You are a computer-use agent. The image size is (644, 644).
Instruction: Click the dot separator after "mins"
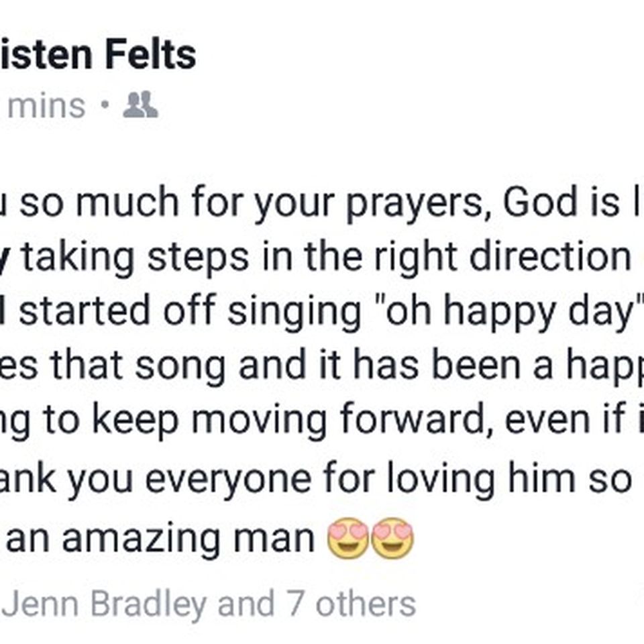coord(105,105)
